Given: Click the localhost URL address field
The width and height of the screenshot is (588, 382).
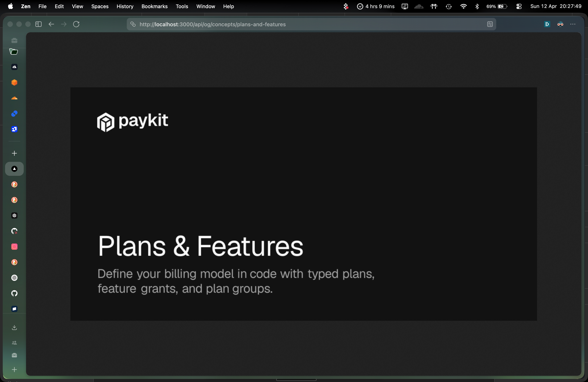Looking at the screenshot, I should (213, 24).
